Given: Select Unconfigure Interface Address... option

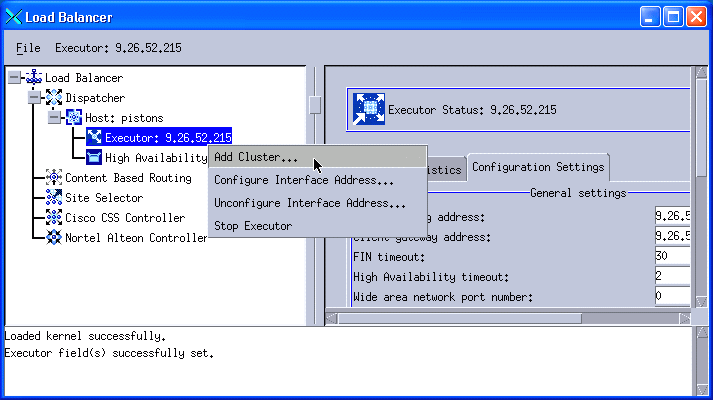Looking at the screenshot, I should (309, 203).
